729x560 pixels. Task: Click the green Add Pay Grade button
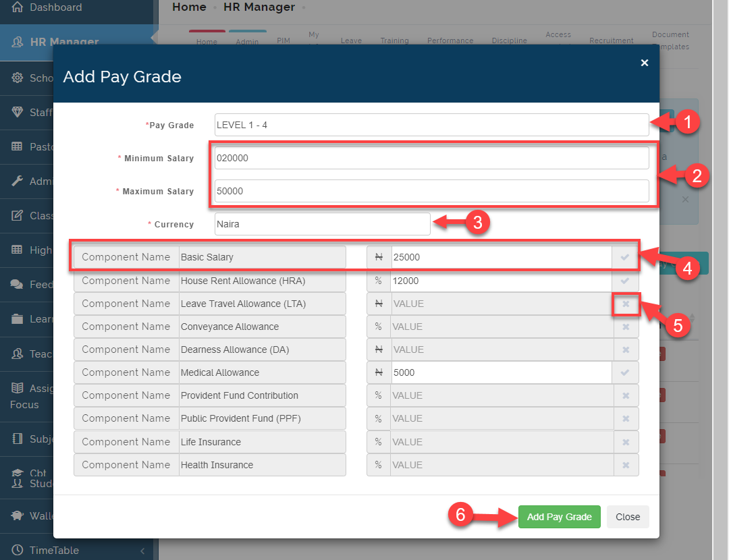[560, 517]
